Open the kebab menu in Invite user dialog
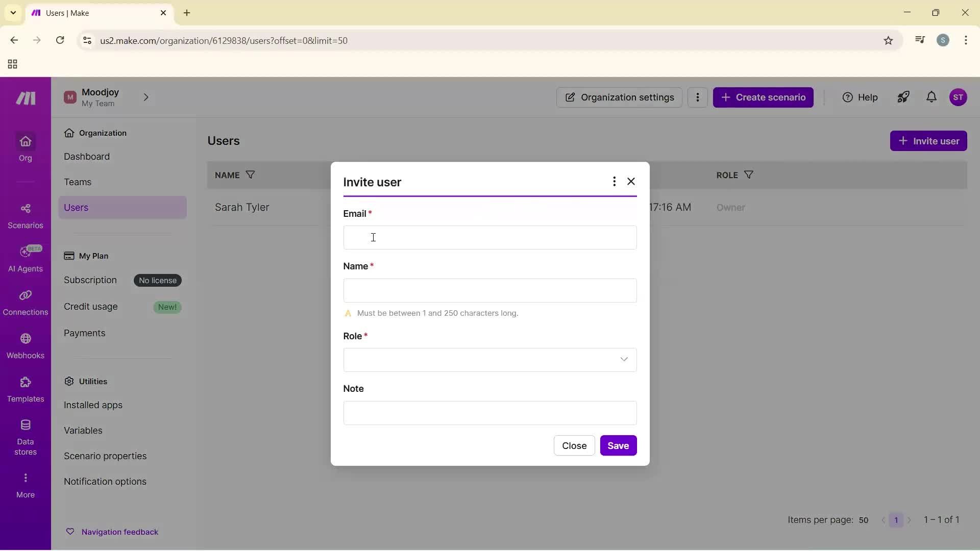 [x=614, y=181]
